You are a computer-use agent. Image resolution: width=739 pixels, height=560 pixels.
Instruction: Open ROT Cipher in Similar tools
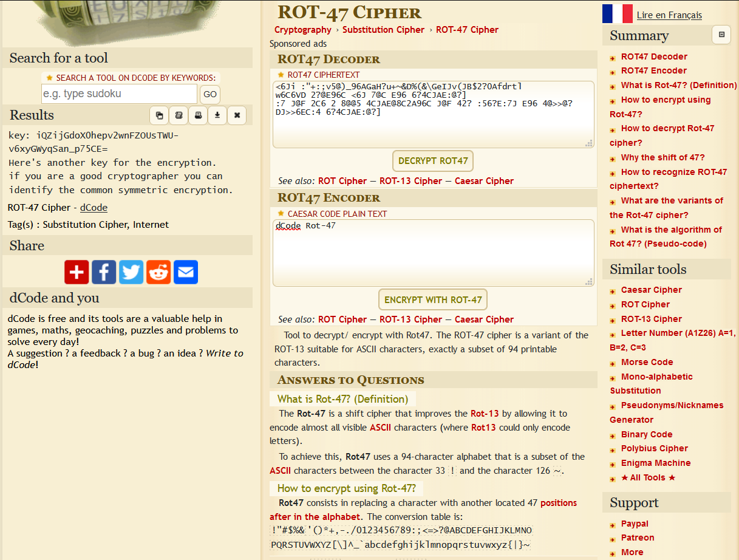pyautogui.click(x=645, y=304)
